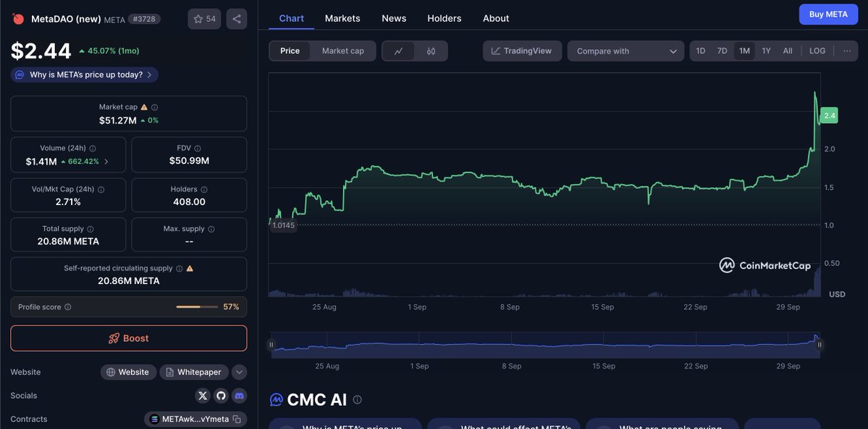Open Holders tab

click(444, 18)
